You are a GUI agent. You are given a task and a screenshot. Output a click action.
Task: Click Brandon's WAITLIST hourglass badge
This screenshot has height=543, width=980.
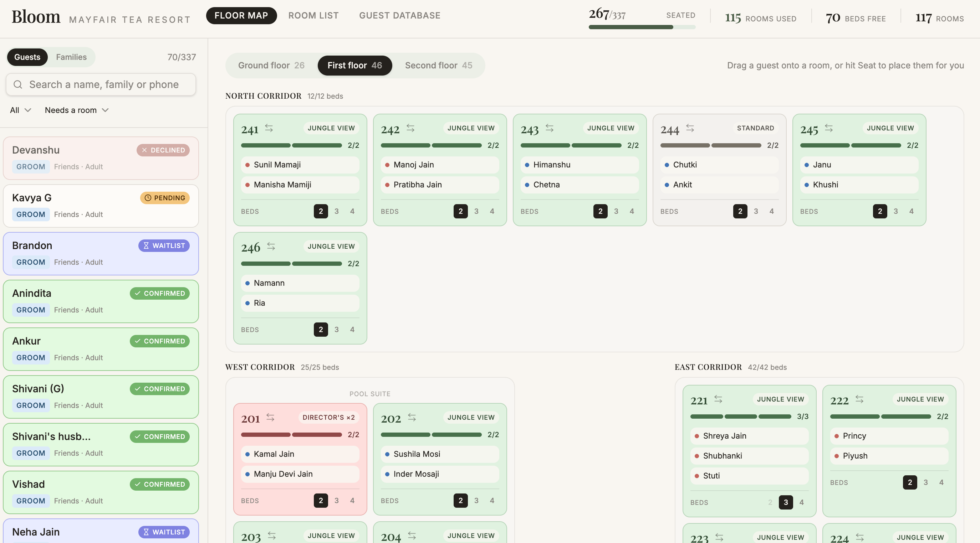164,245
